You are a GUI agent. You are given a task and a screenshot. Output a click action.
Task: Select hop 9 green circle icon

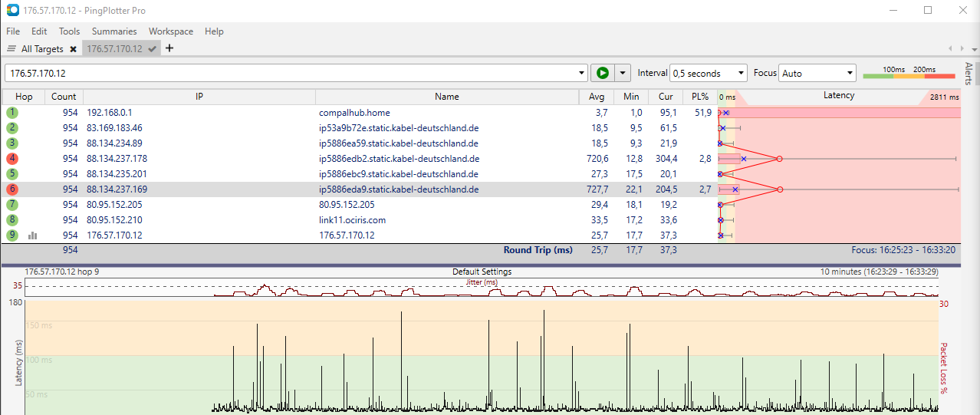[12, 235]
